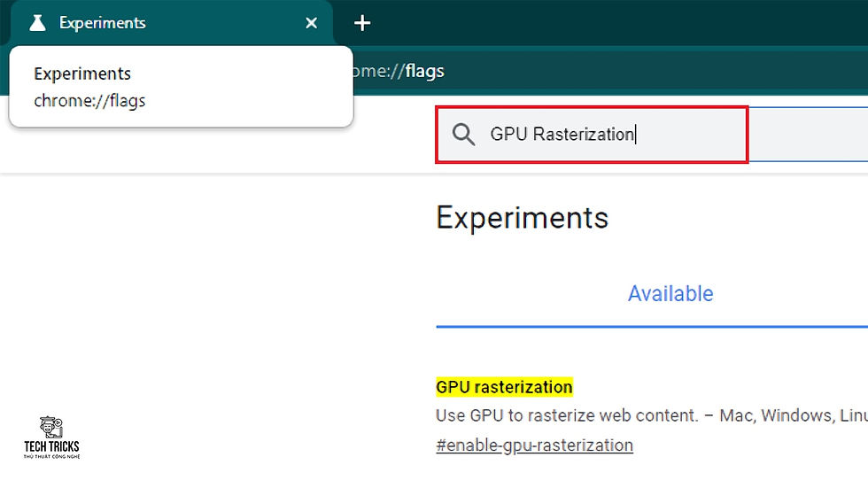Click the Experiments tab flask icon
This screenshot has height=488, width=868.
click(37, 23)
